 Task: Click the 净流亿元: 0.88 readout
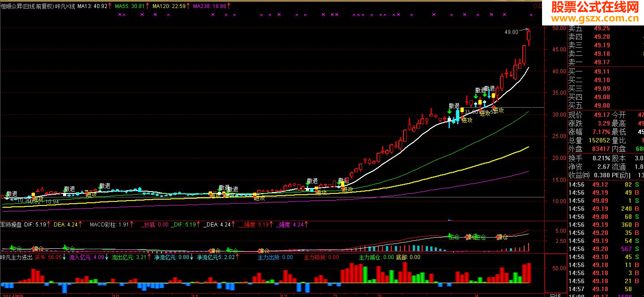click(172, 257)
